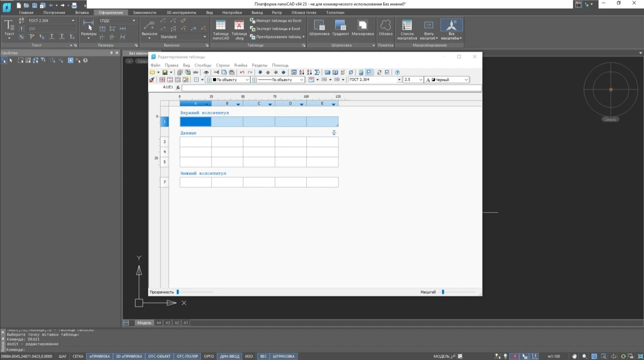Switch to the Зависимости ribbon tab
Screen dimensions: 644x360
pyautogui.click(x=144, y=12)
